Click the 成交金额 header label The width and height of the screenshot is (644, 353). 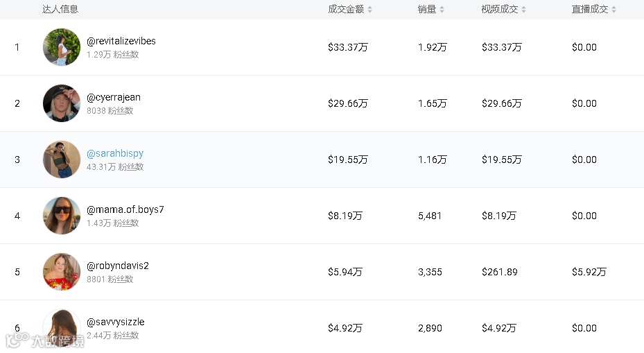(346, 10)
